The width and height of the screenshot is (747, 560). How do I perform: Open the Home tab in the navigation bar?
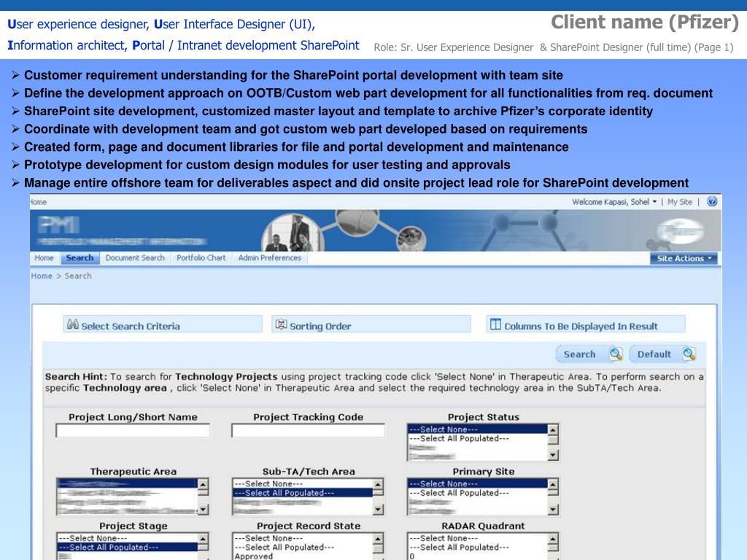coord(44,257)
